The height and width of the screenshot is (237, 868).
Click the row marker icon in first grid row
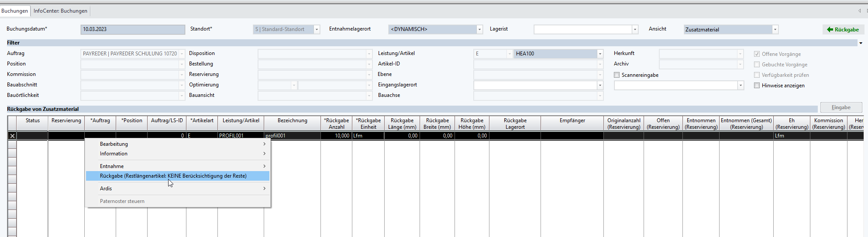(x=12, y=136)
